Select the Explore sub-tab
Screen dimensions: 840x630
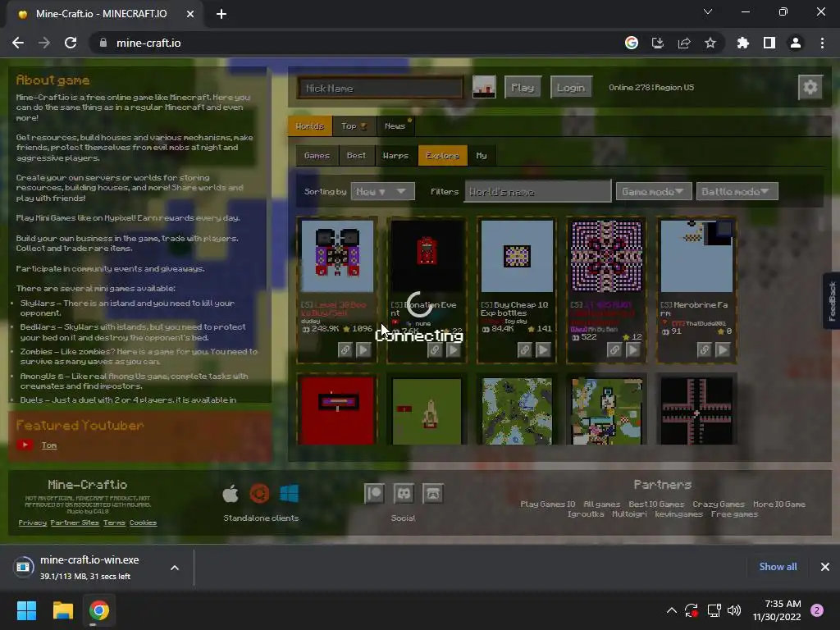(x=442, y=155)
